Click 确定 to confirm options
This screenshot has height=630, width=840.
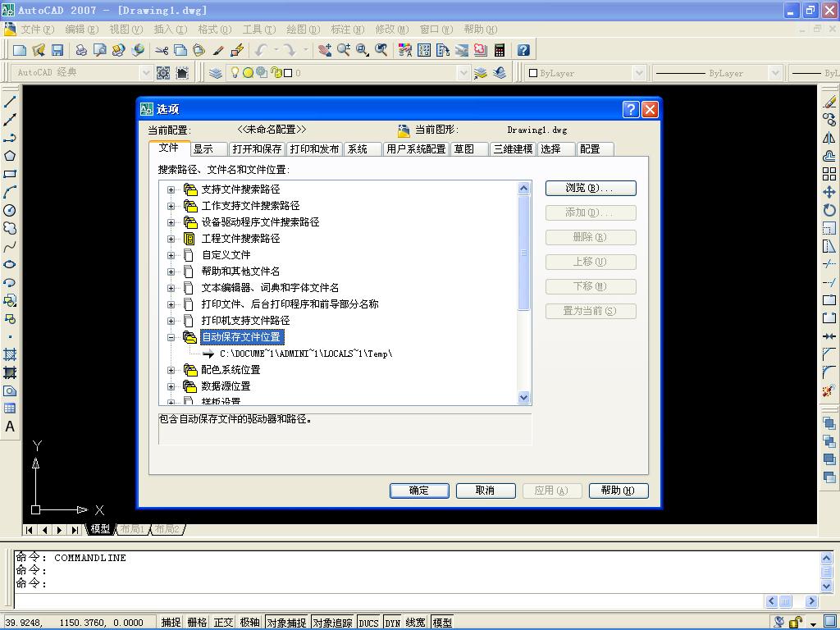[419, 491]
